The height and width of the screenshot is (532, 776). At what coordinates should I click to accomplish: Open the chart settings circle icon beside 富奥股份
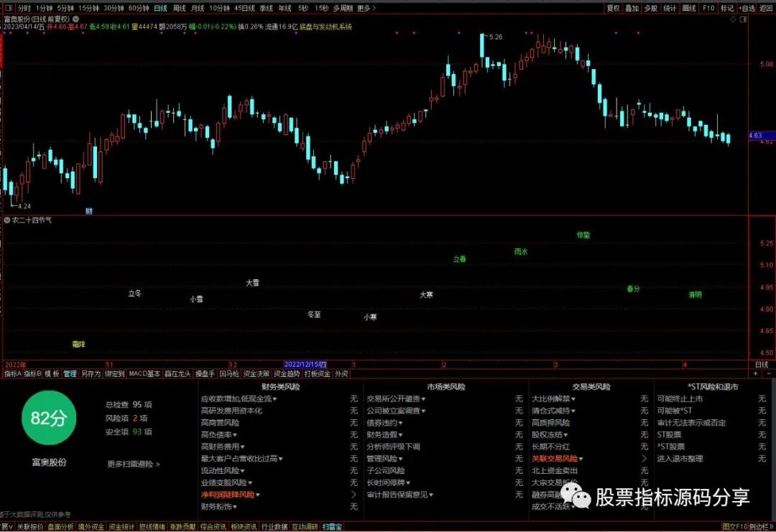(75, 19)
